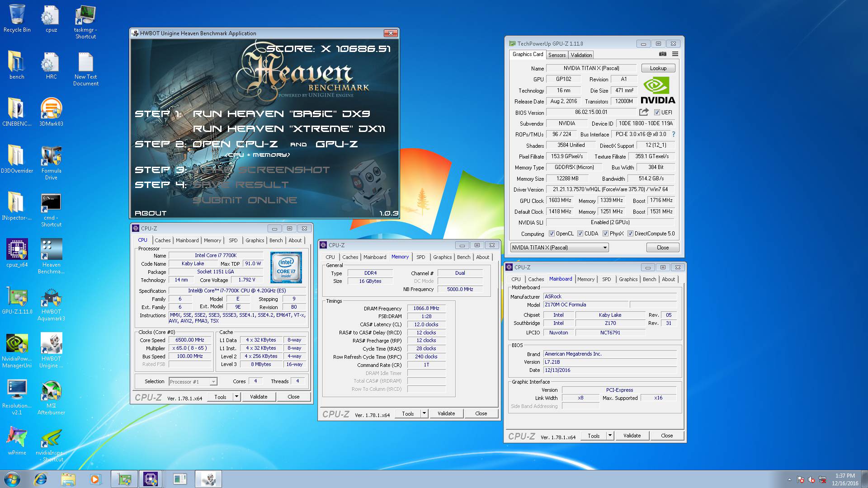
Task: Switch to Sensors tab in GPU-Z
Action: pos(557,55)
